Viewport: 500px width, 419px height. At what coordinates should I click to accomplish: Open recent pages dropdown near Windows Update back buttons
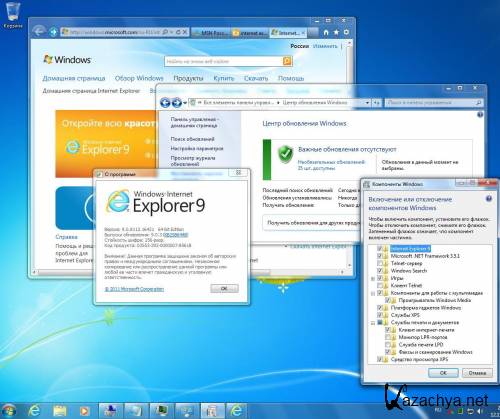pos(185,103)
